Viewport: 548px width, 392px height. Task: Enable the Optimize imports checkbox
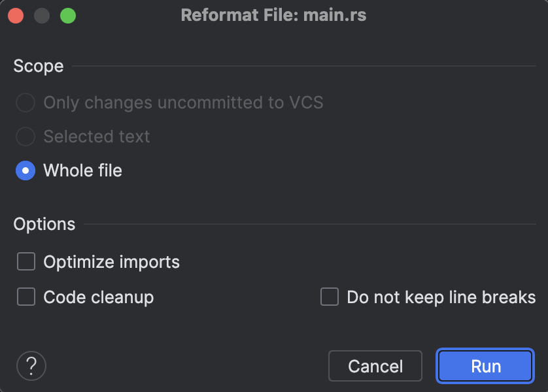pyautogui.click(x=26, y=261)
